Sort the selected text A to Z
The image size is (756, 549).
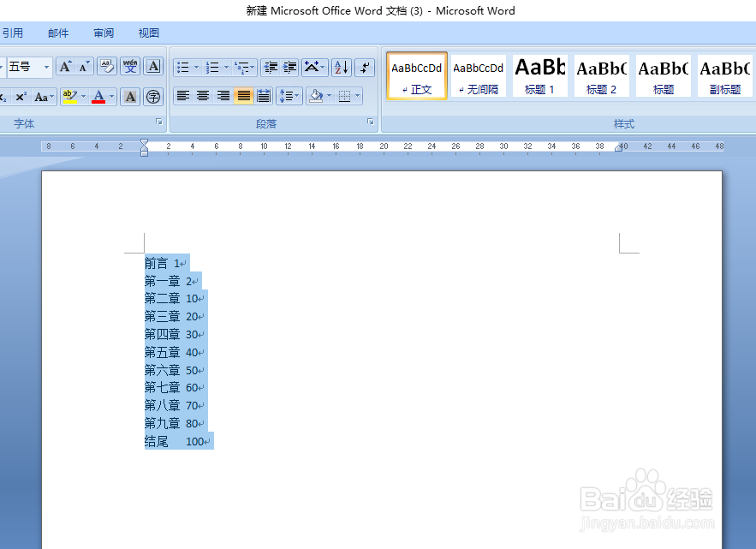342,67
